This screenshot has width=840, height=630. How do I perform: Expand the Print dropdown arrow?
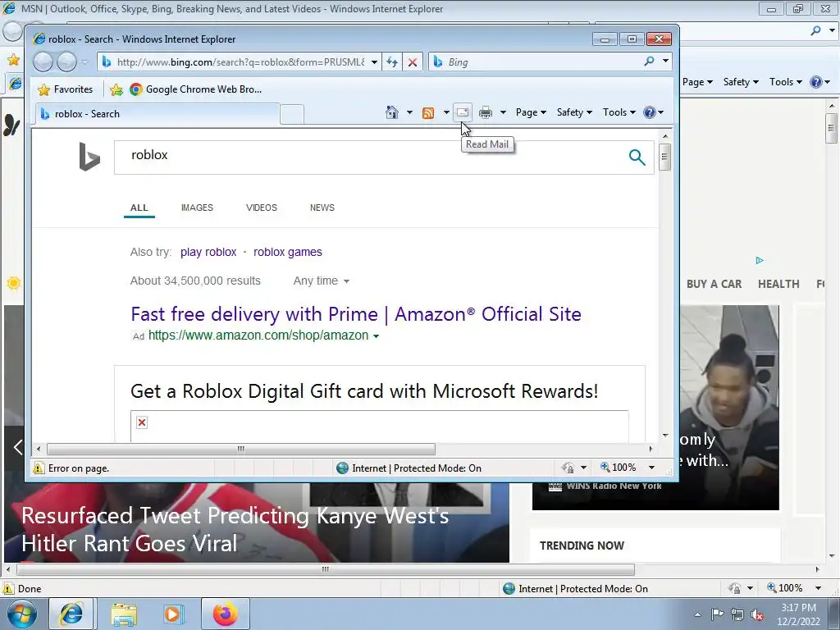click(503, 112)
